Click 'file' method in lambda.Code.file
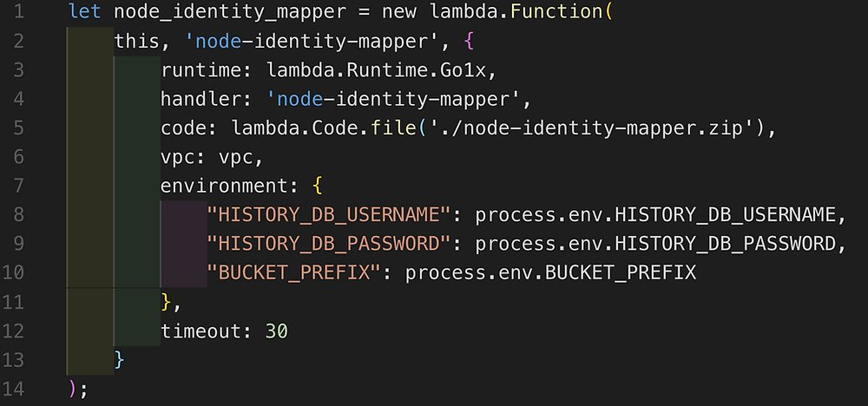 click(x=393, y=128)
